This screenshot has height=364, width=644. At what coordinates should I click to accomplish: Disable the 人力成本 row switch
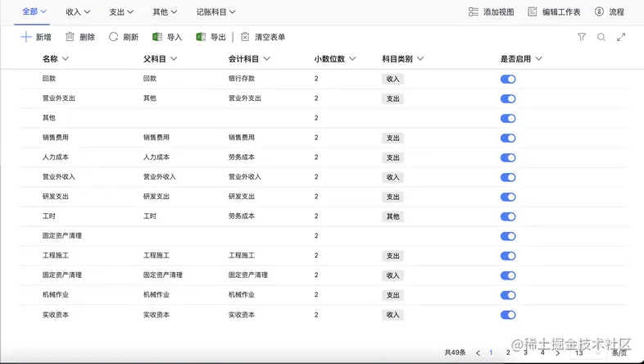tap(508, 157)
